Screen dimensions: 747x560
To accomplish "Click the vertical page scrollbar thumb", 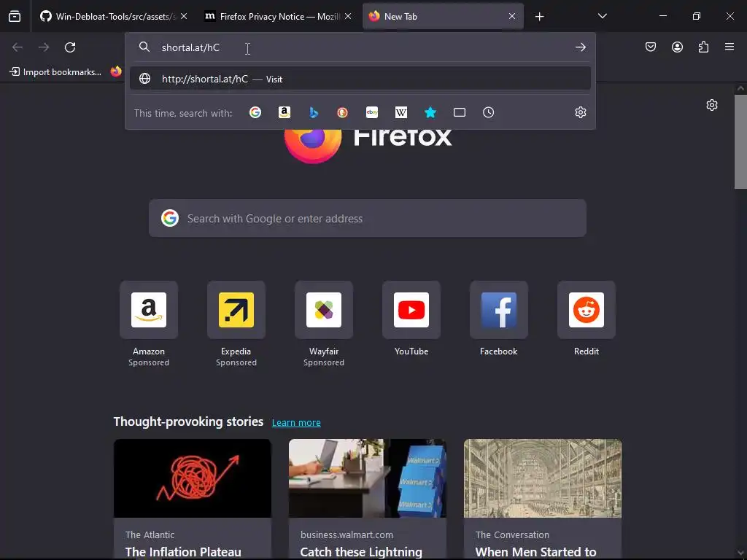I will click(x=740, y=142).
